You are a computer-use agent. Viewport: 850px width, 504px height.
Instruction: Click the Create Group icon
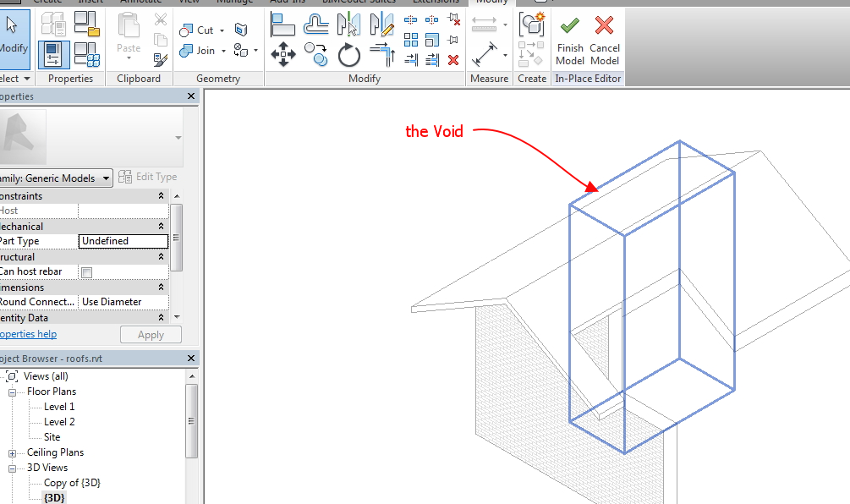(531, 24)
